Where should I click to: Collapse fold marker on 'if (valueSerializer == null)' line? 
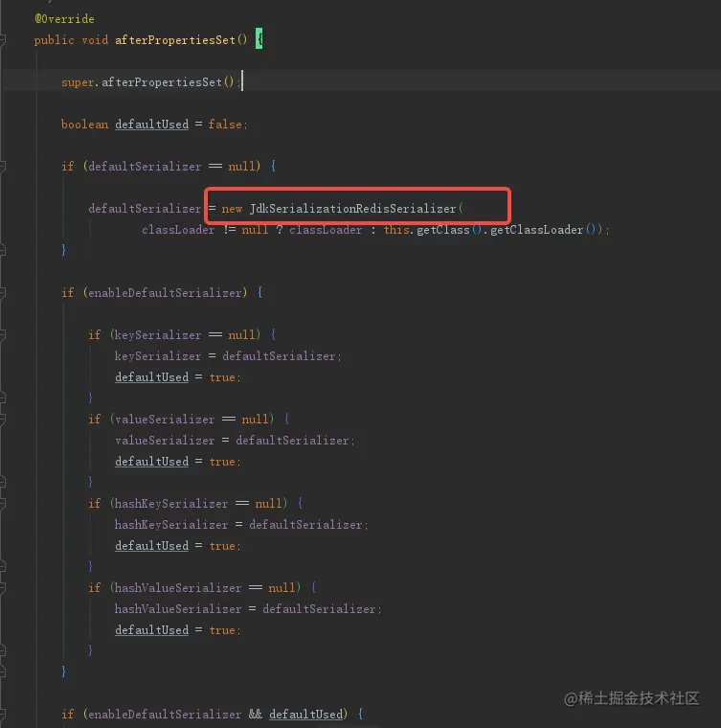pos(2,419)
